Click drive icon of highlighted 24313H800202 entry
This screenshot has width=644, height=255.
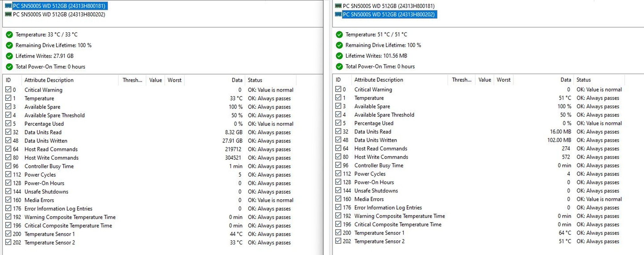tap(338, 14)
